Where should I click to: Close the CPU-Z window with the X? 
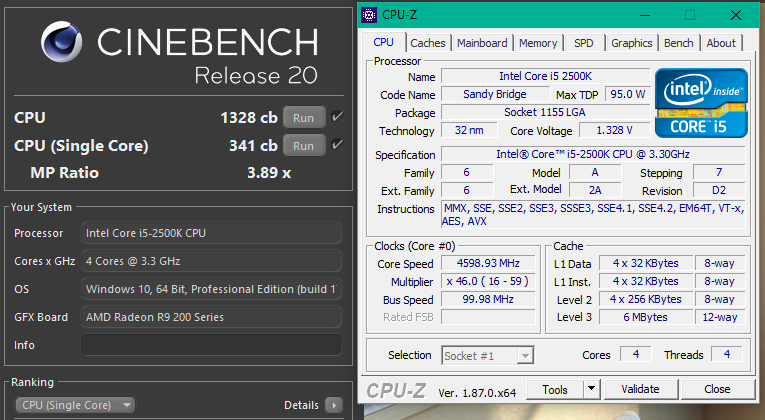pyautogui.click(x=736, y=15)
